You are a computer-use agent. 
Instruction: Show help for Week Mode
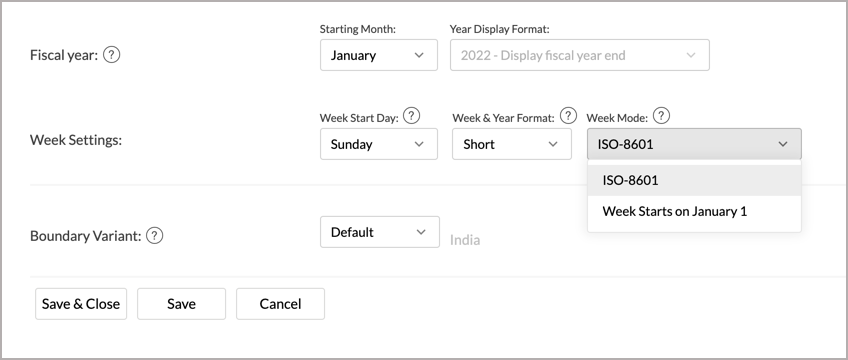[661, 115]
